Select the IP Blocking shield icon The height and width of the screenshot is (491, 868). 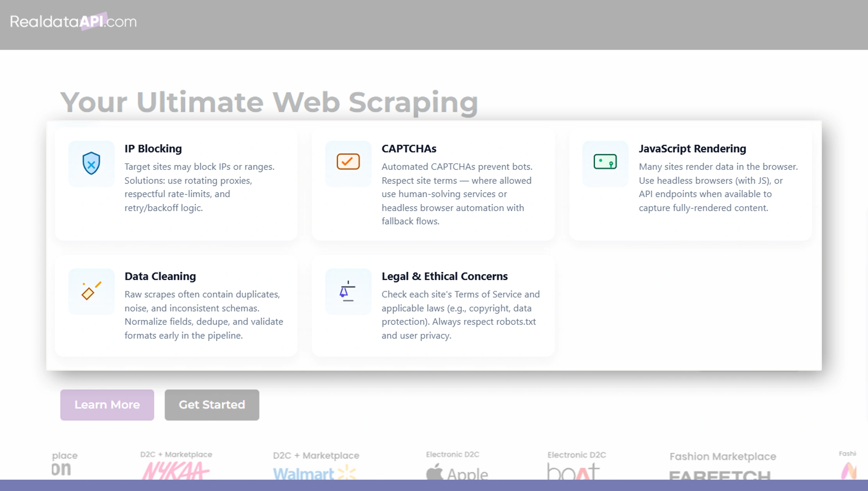pyautogui.click(x=91, y=164)
